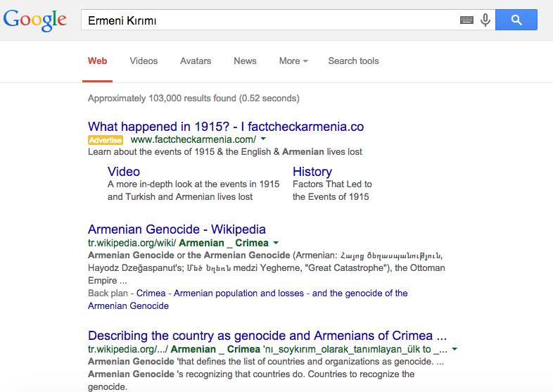The width and height of the screenshot is (553, 392).
Task: Open the on-screen keyboard icon
Action: coord(466,20)
